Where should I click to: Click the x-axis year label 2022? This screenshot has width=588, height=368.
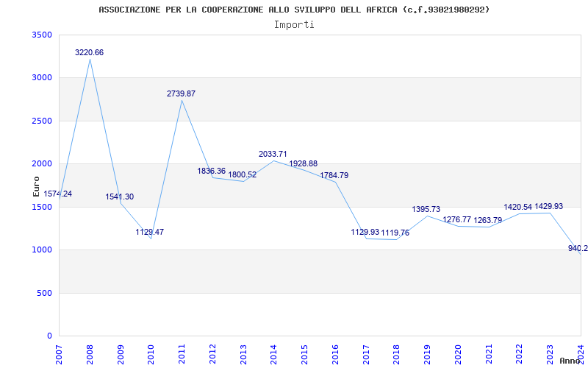click(x=520, y=355)
